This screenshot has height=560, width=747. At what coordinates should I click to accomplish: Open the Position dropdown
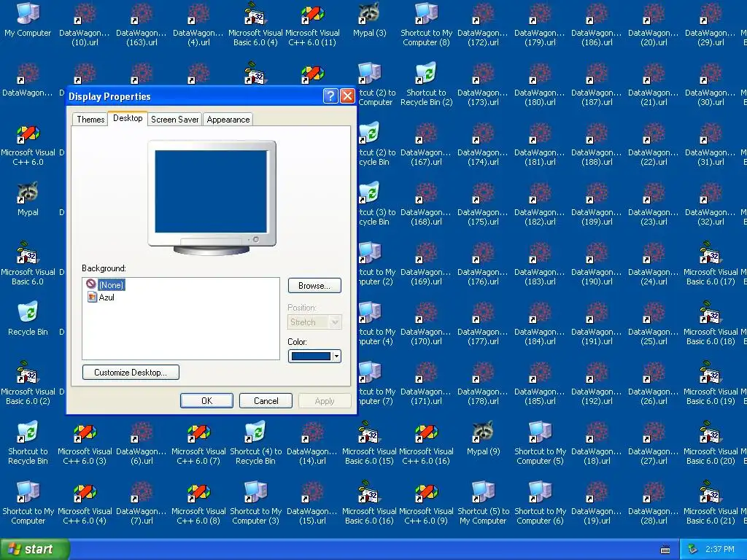314,322
